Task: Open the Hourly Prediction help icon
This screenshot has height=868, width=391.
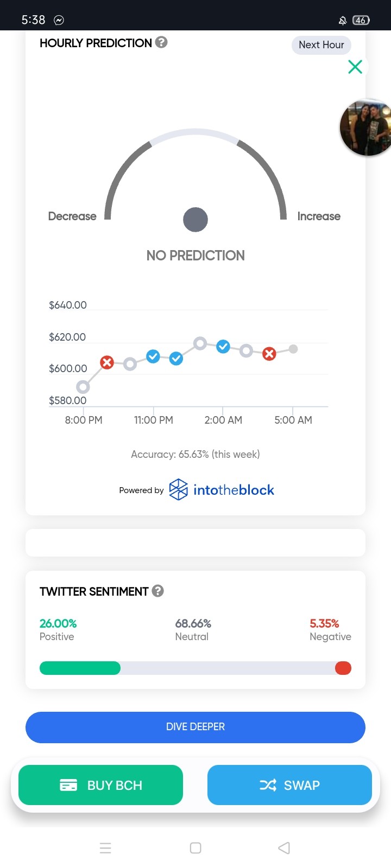Action: coord(161,42)
